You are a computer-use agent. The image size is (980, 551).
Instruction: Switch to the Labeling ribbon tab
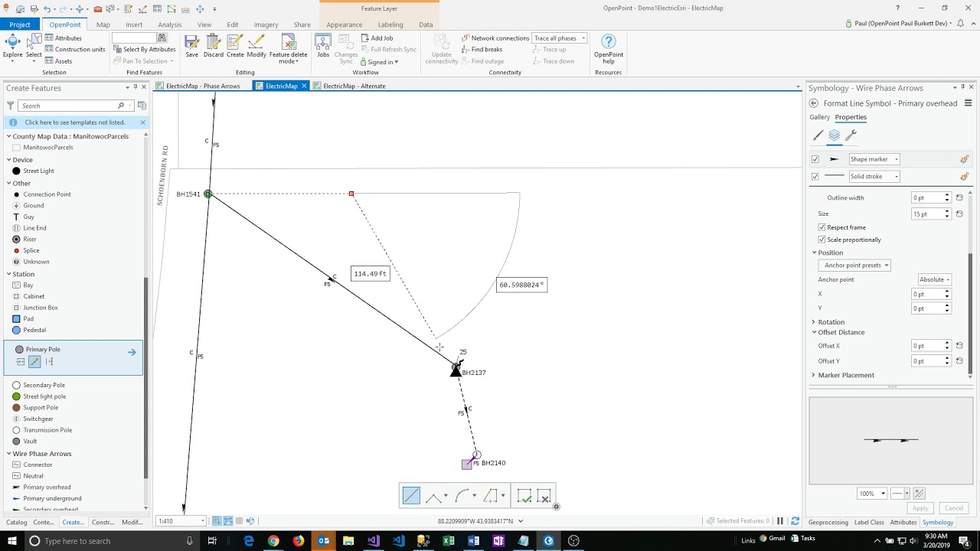[390, 24]
